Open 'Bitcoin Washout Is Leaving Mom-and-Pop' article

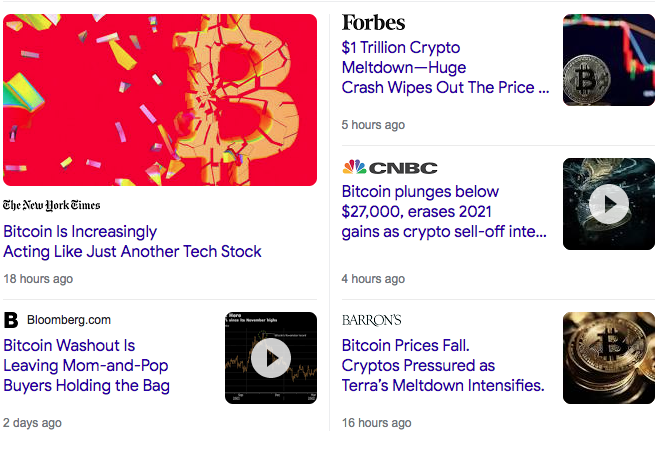[x=86, y=365]
